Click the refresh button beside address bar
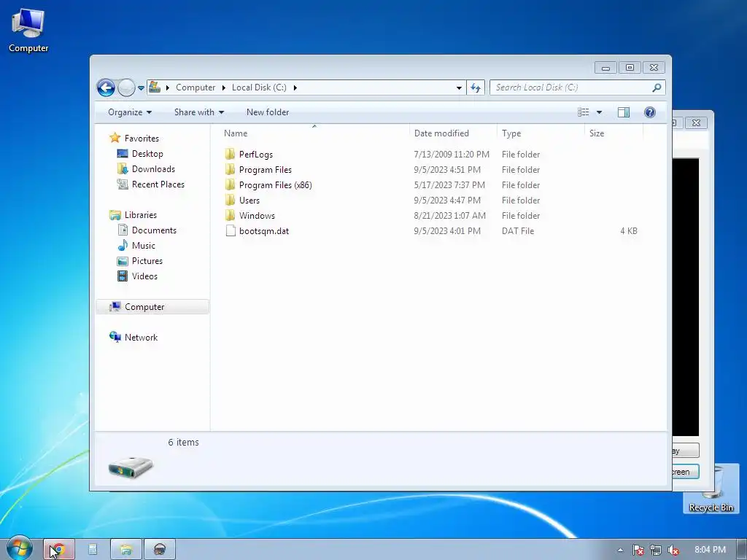747x560 pixels. (x=476, y=87)
